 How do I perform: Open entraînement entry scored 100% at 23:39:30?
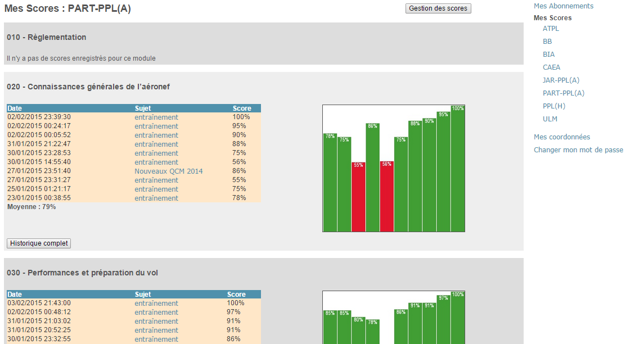[x=156, y=117]
